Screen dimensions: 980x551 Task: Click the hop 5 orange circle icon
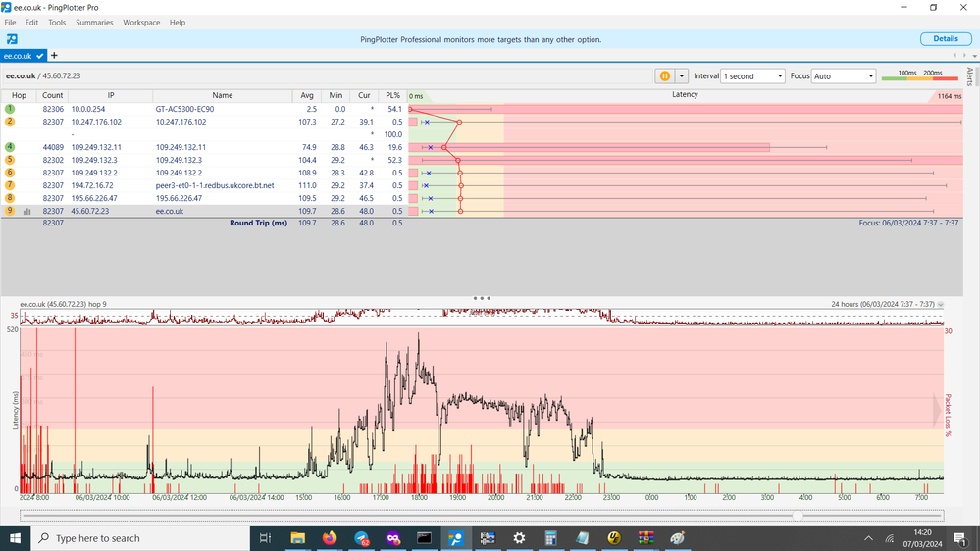click(x=10, y=160)
